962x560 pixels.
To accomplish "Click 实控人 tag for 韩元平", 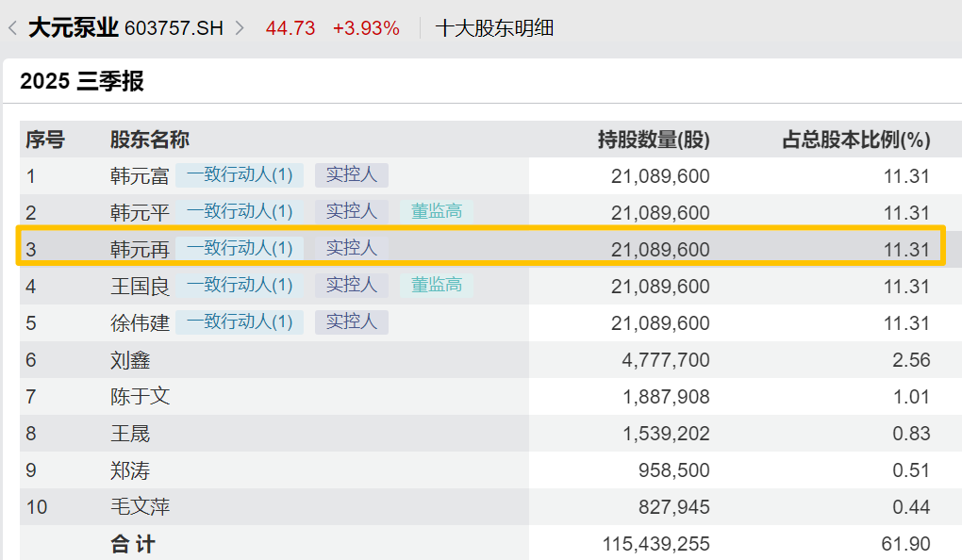I will tap(352, 212).
